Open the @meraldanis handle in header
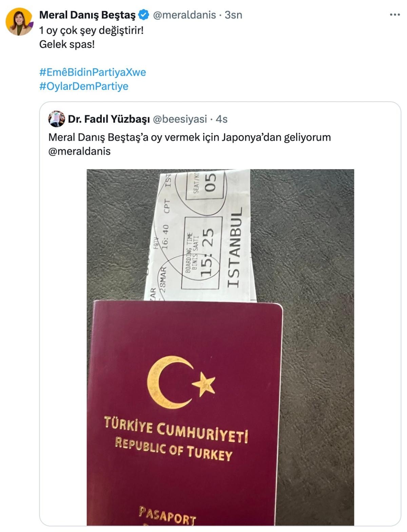Viewport: 407px width, 532px height. (185, 15)
